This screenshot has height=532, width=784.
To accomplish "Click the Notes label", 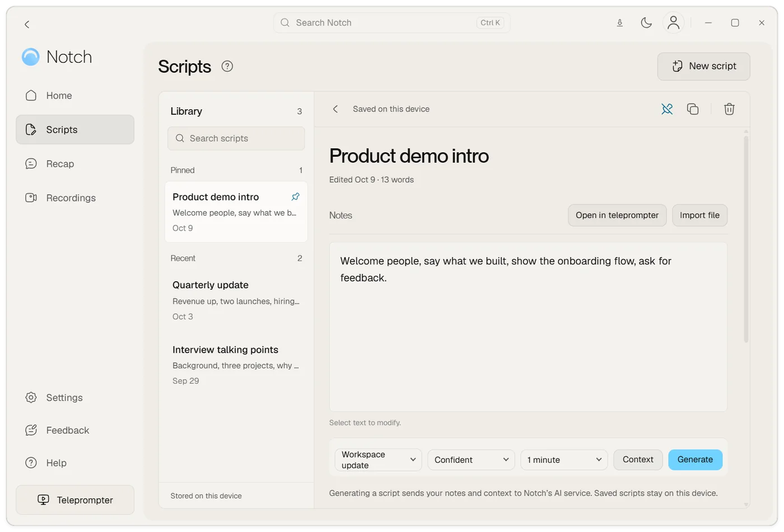I will click(x=340, y=216).
